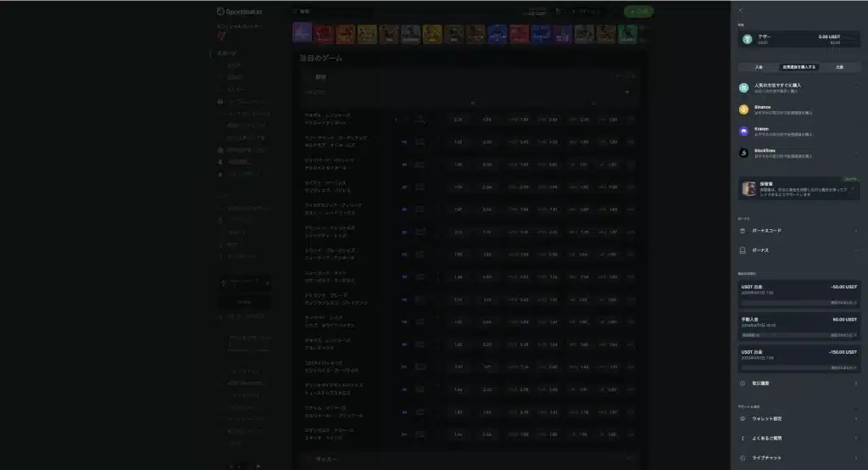The image size is (868, 470).
Task: Open 取引履歴 via its chevron
Action: pyautogui.click(x=854, y=383)
